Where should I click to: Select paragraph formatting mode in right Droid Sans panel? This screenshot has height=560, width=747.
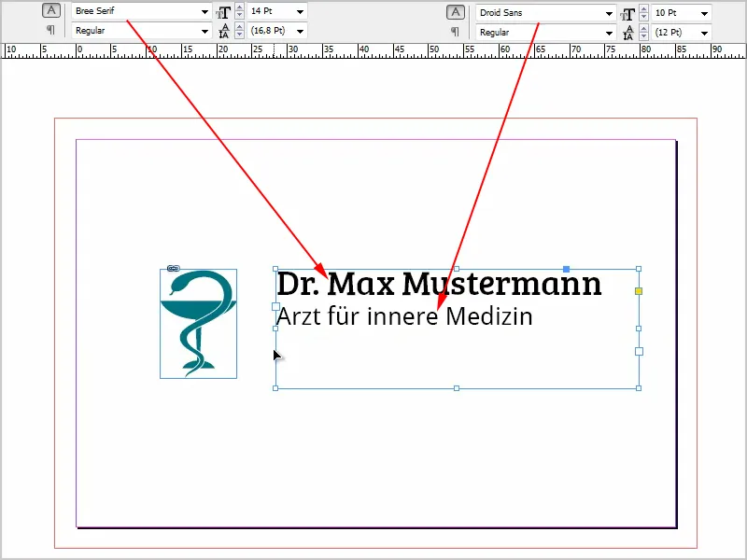pos(455,32)
